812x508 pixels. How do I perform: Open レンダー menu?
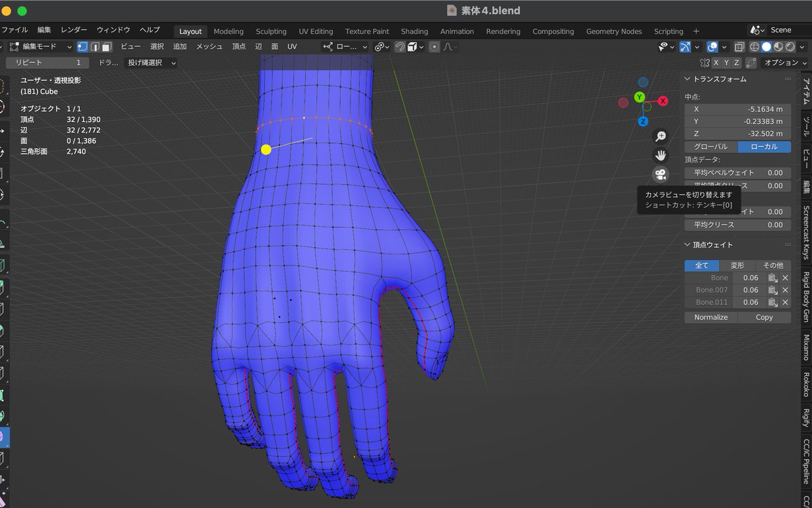(x=74, y=30)
